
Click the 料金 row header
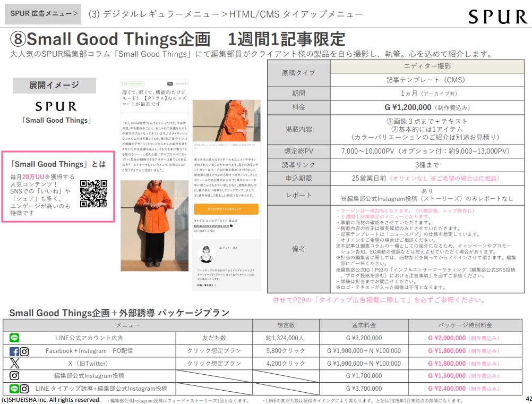click(x=298, y=107)
